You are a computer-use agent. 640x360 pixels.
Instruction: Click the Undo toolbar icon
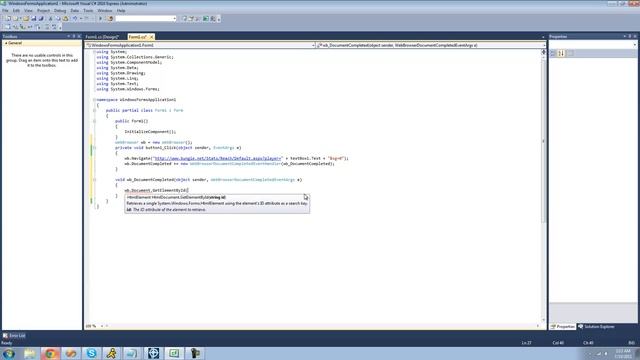tap(75, 19)
